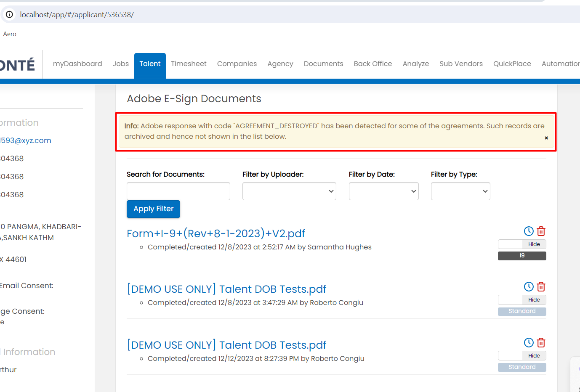Open the Agency tab
The image size is (580, 392).
tap(280, 64)
